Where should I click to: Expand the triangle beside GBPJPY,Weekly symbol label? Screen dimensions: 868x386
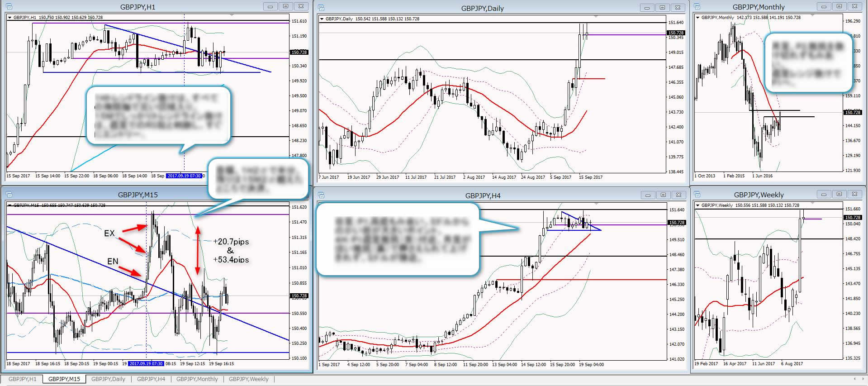click(x=698, y=205)
